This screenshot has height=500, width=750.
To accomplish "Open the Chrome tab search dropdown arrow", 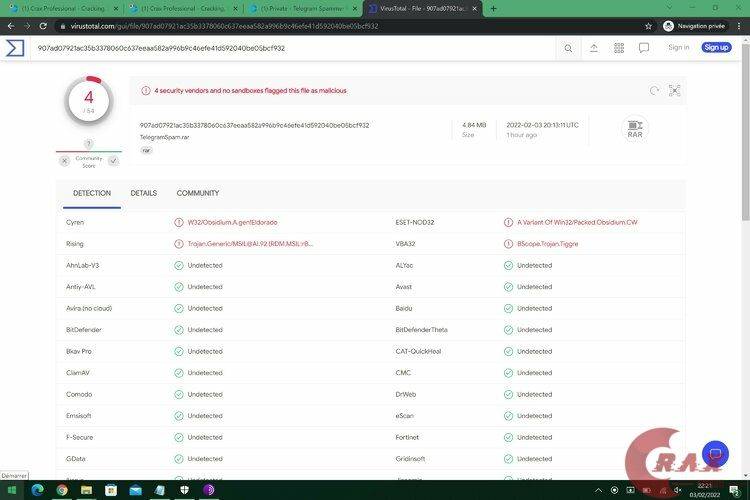I will pyautogui.click(x=669, y=8).
